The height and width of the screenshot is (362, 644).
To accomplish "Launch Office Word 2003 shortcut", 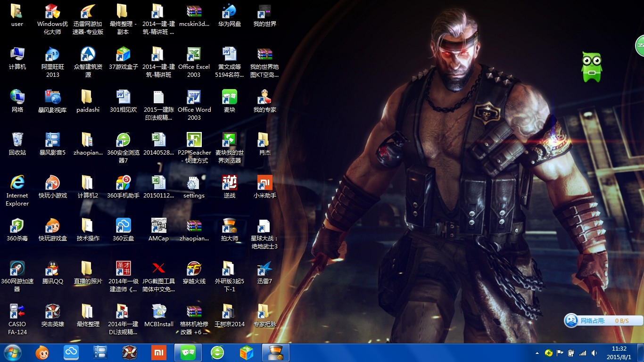I will click(194, 105).
